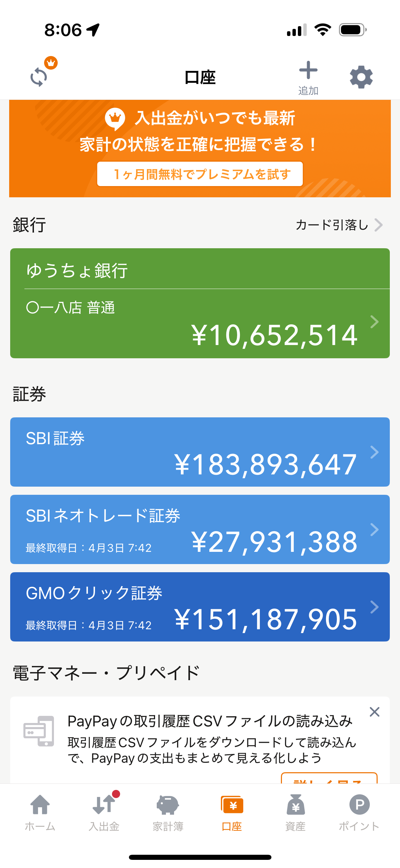Screen dimensions: 400x868
Task: Open カード引落し card withdrawals link
Action: (x=339, y=225)
